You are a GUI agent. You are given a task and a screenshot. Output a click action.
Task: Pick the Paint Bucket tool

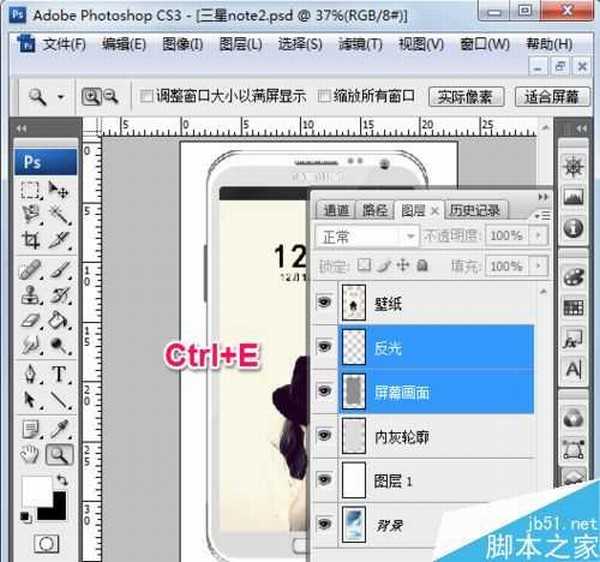pos(59,320)
